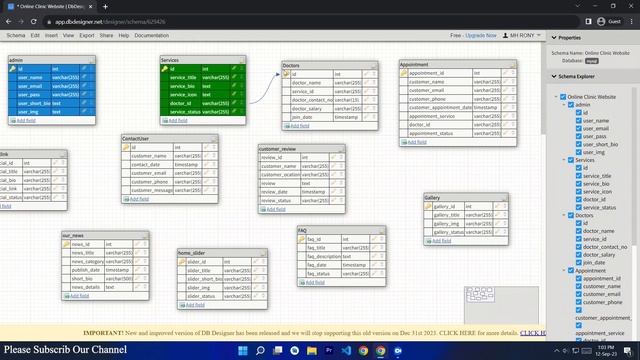
Task: Click the edit pencil on Doctors doctor_name row
Action: (367, 82)
